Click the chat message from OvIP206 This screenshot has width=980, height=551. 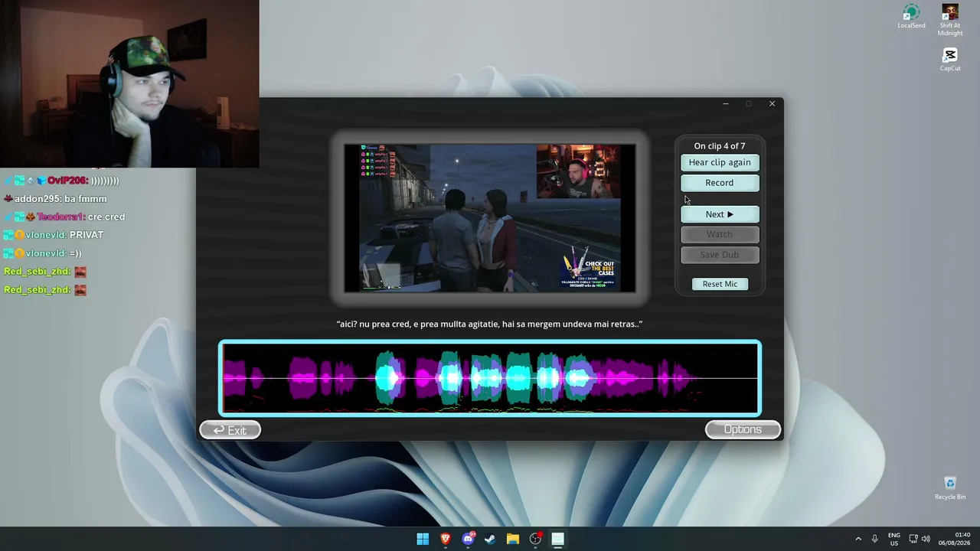click(x=61, y=181)
